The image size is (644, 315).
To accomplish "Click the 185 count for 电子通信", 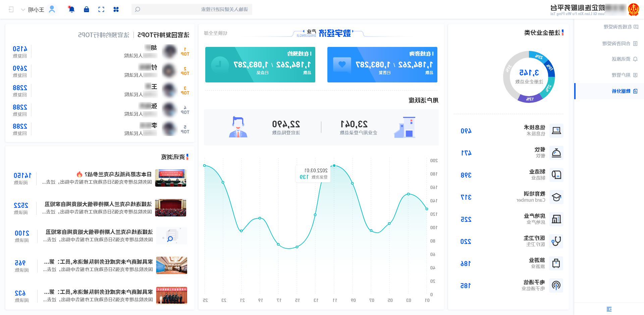I will click(x=466, y=286).
